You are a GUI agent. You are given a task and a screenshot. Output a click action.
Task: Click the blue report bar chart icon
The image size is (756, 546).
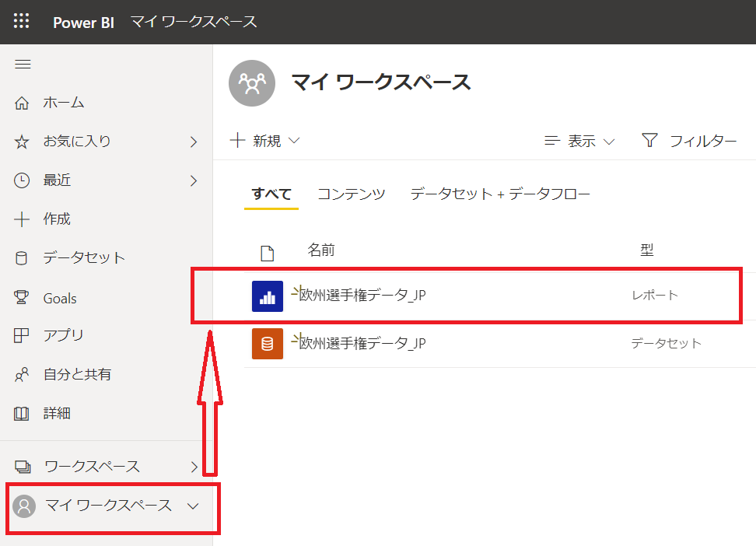tap(268, 296)
